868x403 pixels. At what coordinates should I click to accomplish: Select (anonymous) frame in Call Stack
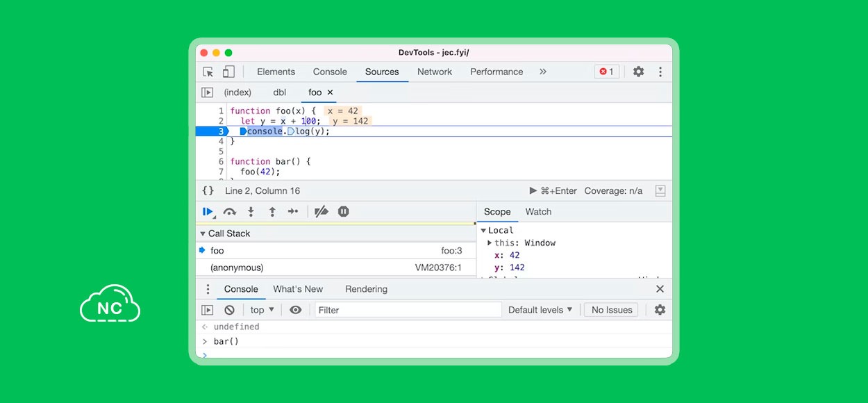click(336, 268)
